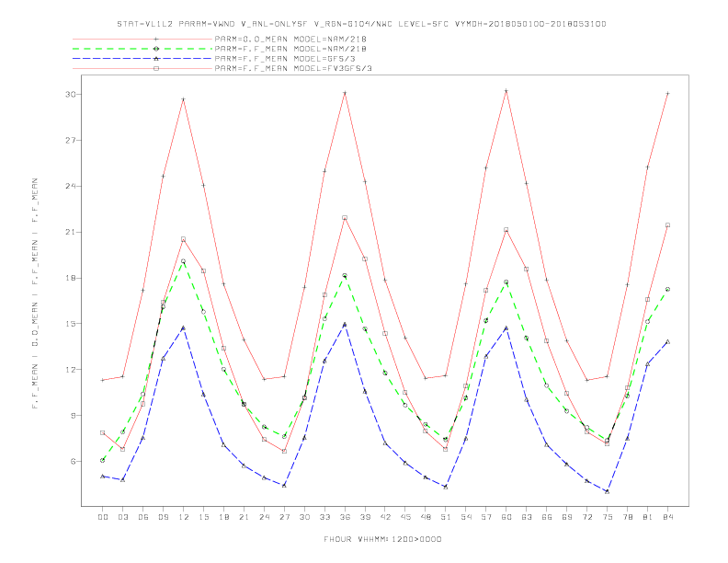The width and height of the screenshot is (728, 563).
Task: Click x-axis forecast hour label 60
Action: (506, 517)
